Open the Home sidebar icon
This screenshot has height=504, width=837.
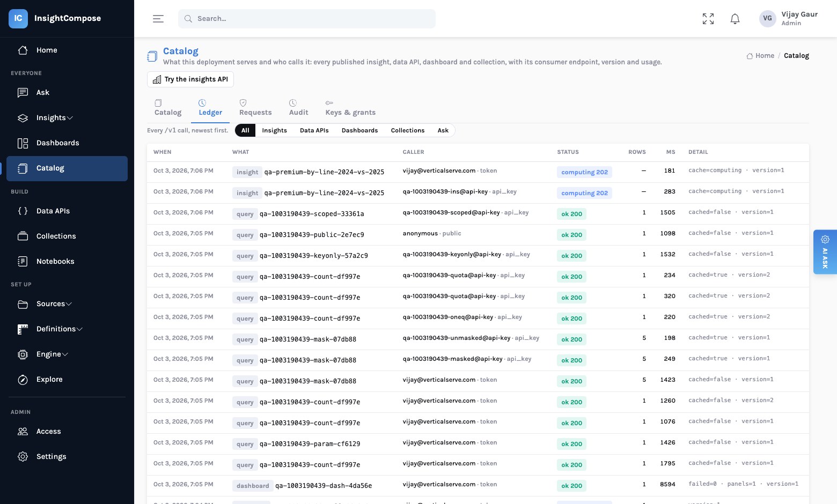point(23,50)
